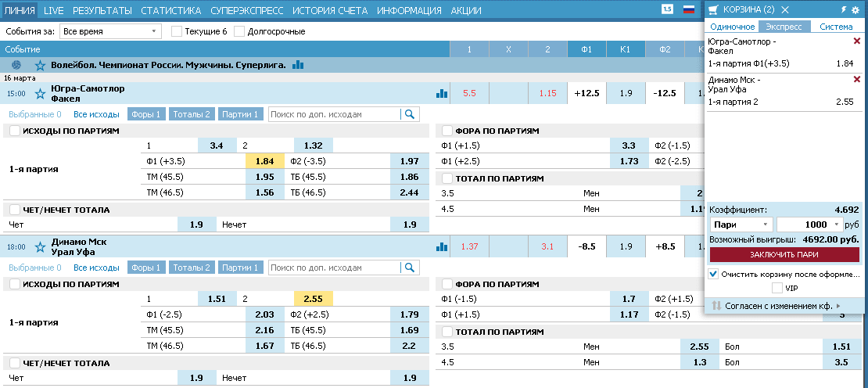Select 2.16 odds ТМ (45.5) Динамо Мск
The image size is (868, 388).
pos(264,330)
